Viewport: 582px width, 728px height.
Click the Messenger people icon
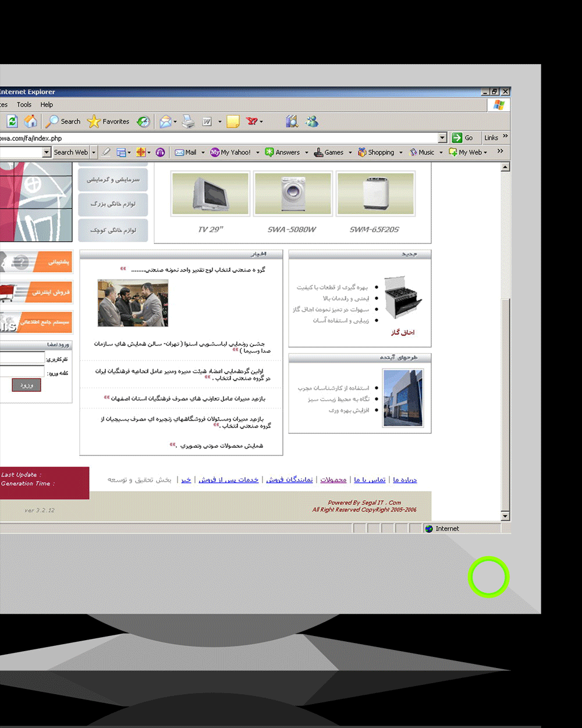pyautogui.click(x=312, y=121)
